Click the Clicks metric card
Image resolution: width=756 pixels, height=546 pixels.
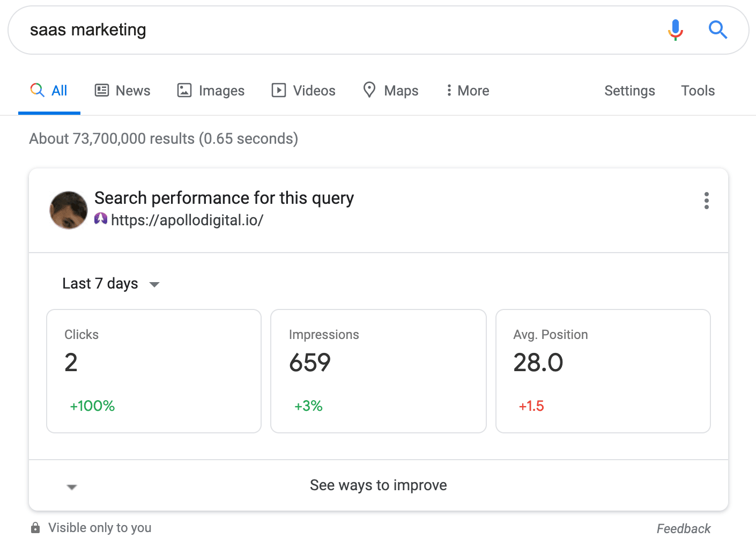(154, 371)
